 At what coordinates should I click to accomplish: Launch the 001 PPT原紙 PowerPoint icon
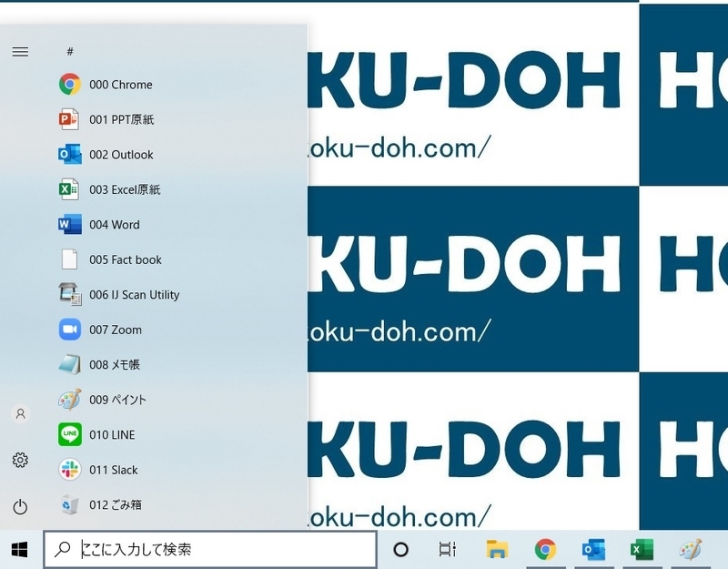pos(69,119)
